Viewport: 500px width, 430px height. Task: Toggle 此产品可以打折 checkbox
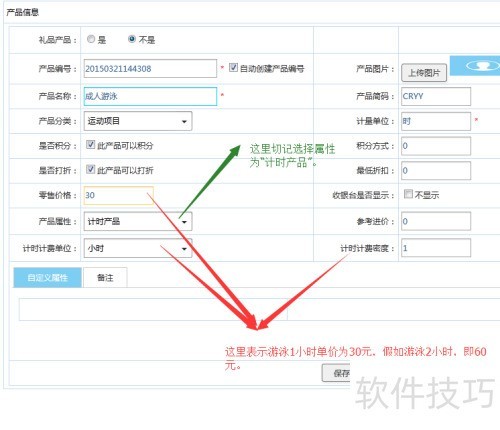(x=90, y=169)
